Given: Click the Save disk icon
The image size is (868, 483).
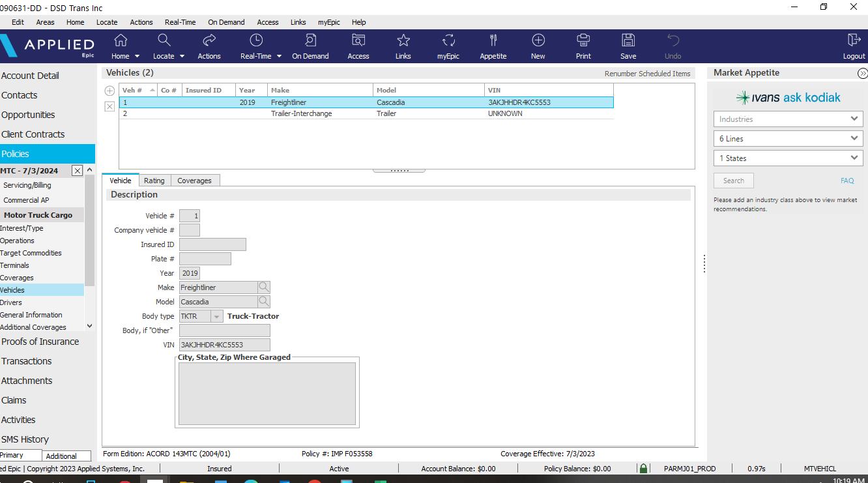Looking at the screenshot, I should click(x=628, y=40).
